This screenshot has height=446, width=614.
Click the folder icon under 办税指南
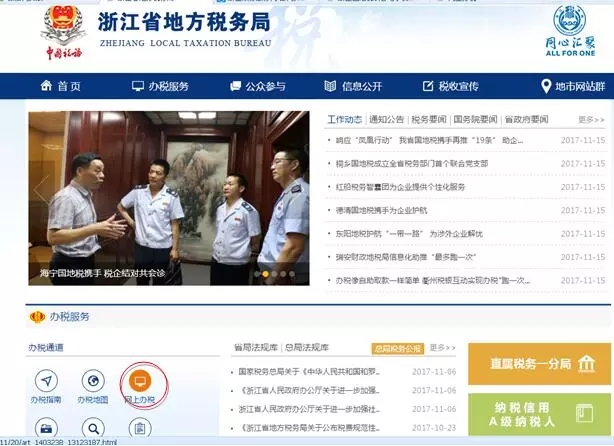pyautogui.click(x=46, y=428)
